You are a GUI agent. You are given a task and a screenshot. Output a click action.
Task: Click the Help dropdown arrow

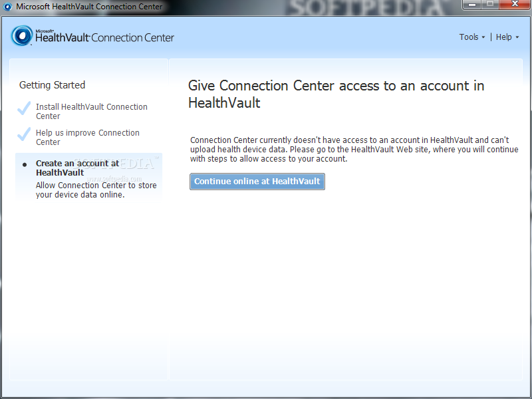click(517, 37)
